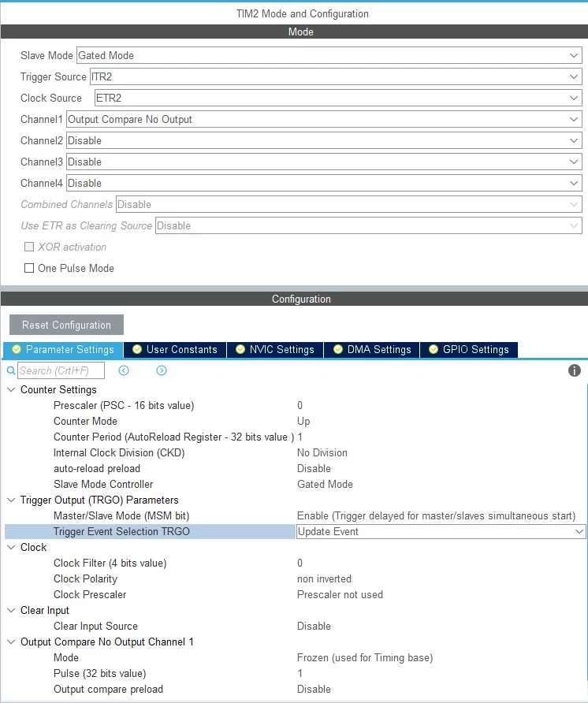The height and width of the screenshot is (703, 588).
Task: Collapse the Clock section
Action: pyautogui.click(x=11, y=548)
